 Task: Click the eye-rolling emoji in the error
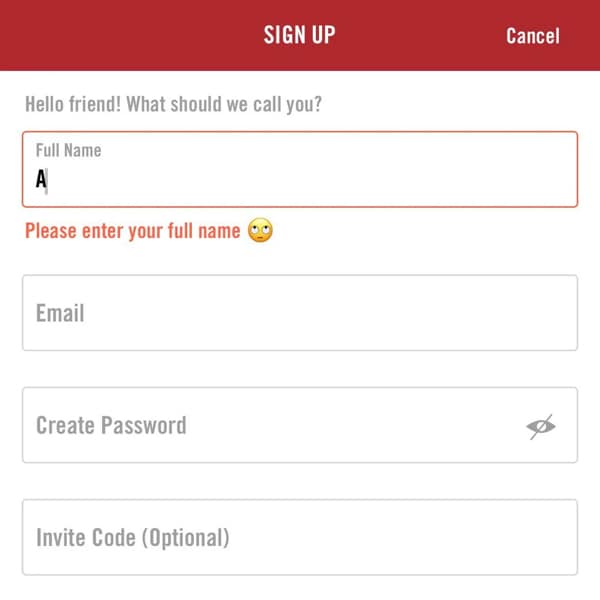(x=260, y=232)
